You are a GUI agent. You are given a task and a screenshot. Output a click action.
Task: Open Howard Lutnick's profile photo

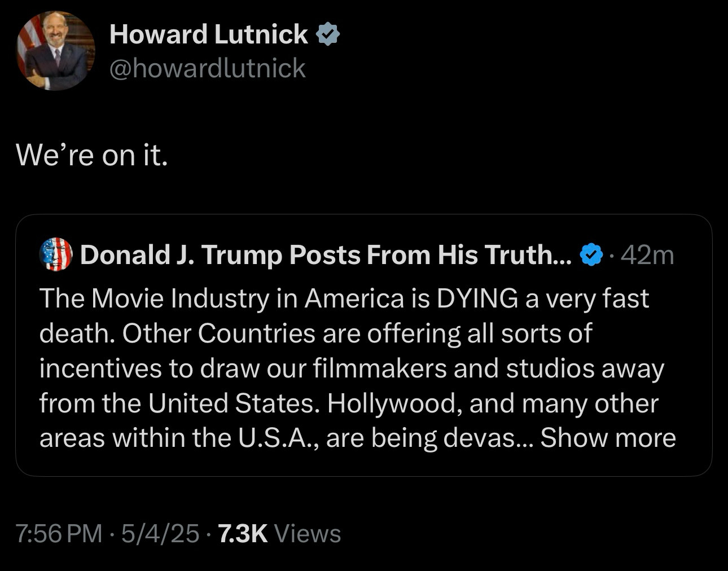pyautogui.click(x=56, y=51)
